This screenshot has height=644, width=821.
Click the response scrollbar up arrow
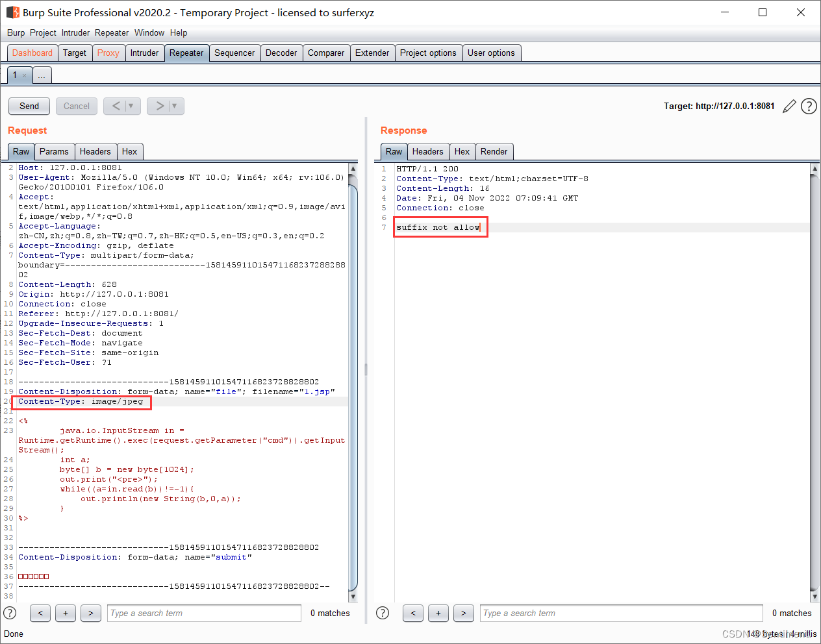815,169
